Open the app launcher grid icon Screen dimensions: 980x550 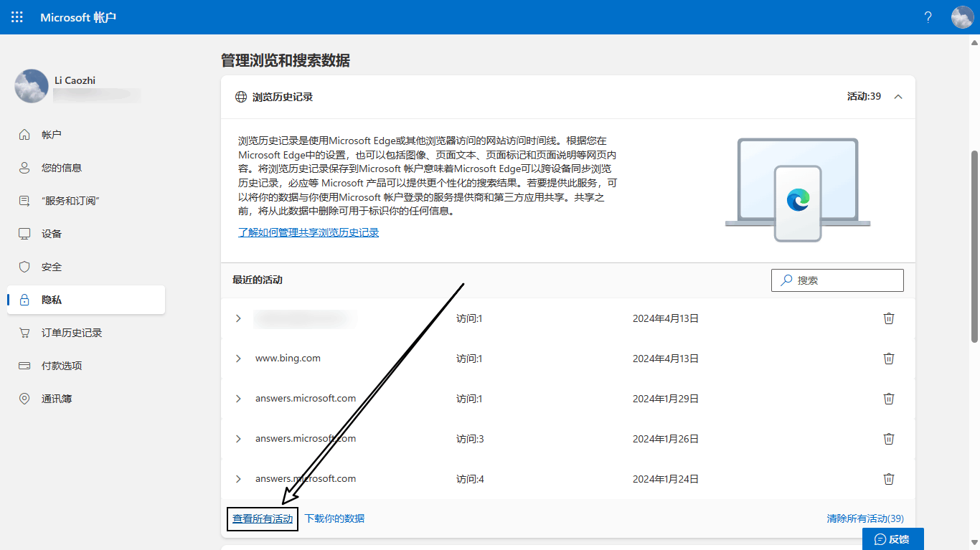pyautogui.click(x=17, y=17)
